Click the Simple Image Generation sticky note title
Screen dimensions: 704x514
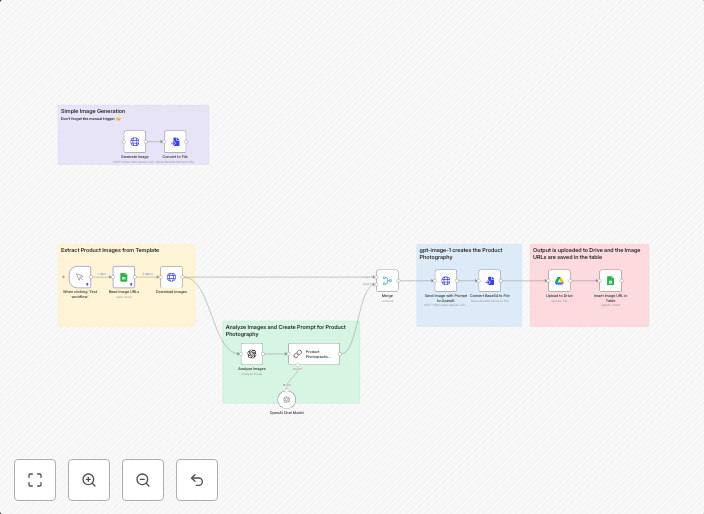point(93,111)
